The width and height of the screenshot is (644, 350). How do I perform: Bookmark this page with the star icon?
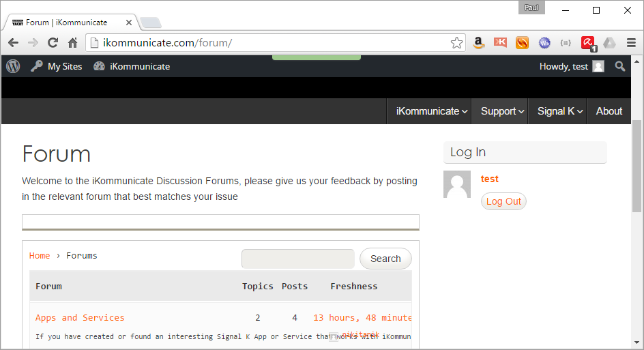[456, 43]
